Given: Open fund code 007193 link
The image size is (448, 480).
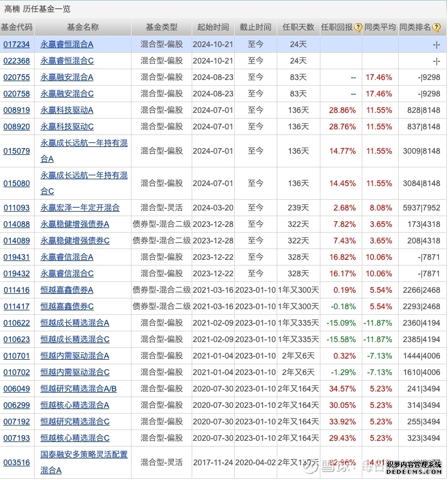Looking at the screenshot, I should [x=16, y=439].
